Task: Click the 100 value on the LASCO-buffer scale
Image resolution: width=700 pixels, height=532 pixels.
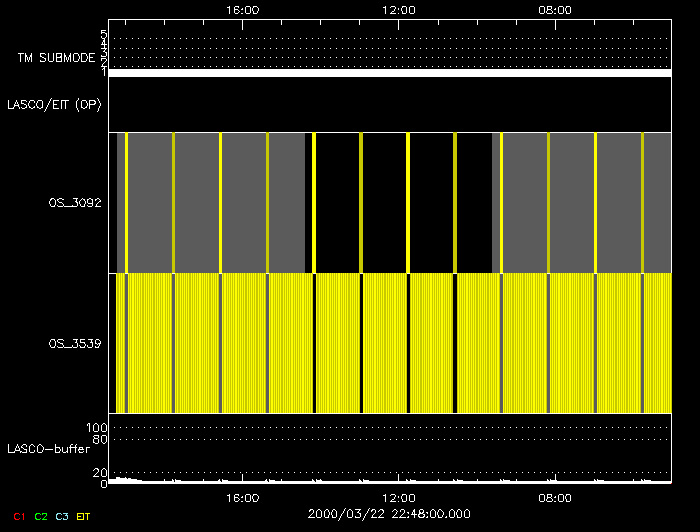Action: (x=97, y=428)
